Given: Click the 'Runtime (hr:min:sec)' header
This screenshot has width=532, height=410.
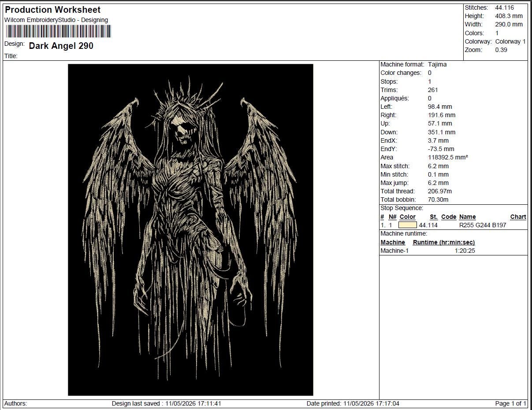Looking at the screenshot, I should [x=444, y=242].
